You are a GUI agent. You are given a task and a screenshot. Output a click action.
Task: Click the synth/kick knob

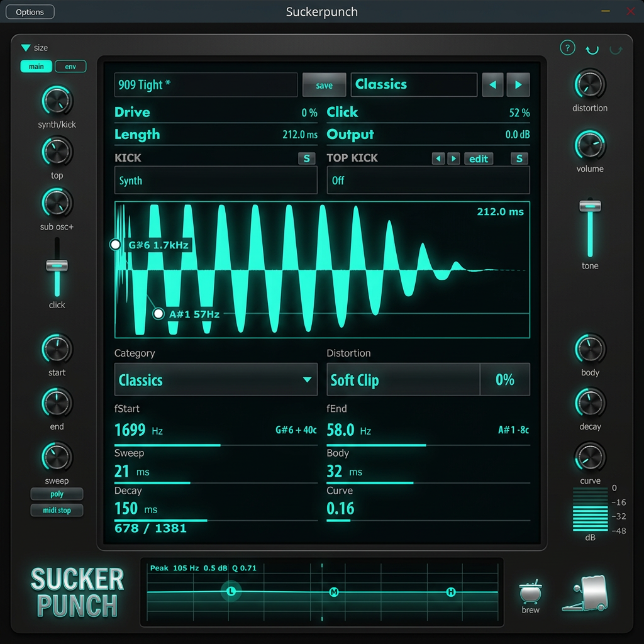[x=57, y=101]
